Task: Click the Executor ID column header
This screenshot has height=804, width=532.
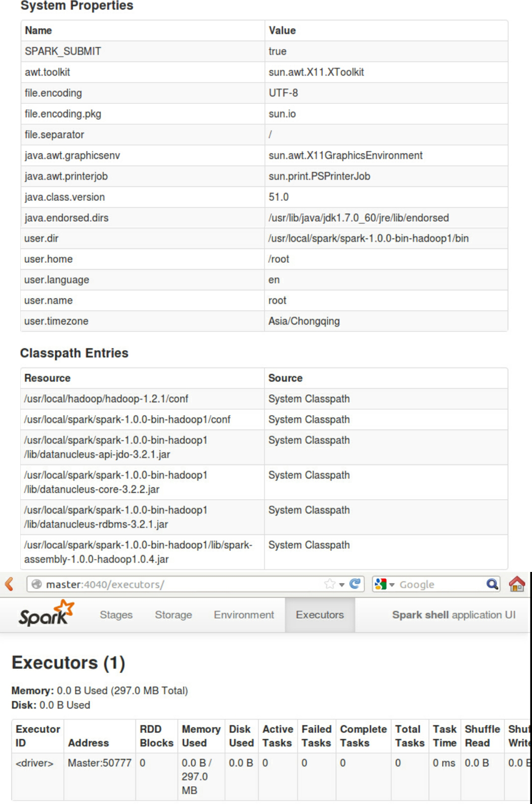Action: [38, 736]
